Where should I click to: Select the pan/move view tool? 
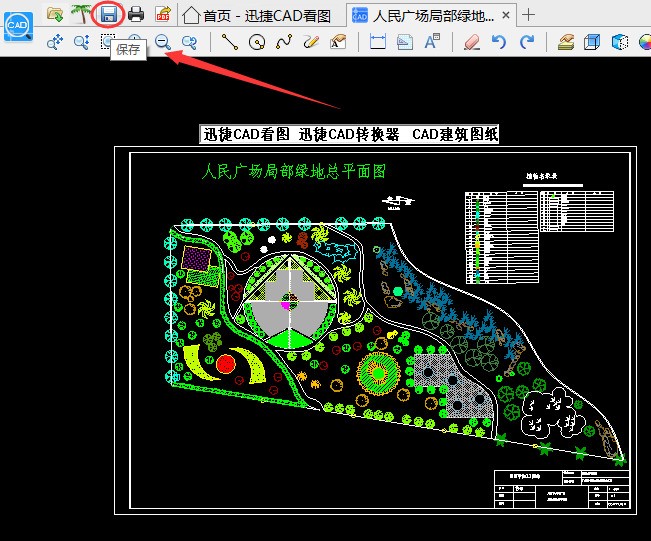tap(56, 42)
